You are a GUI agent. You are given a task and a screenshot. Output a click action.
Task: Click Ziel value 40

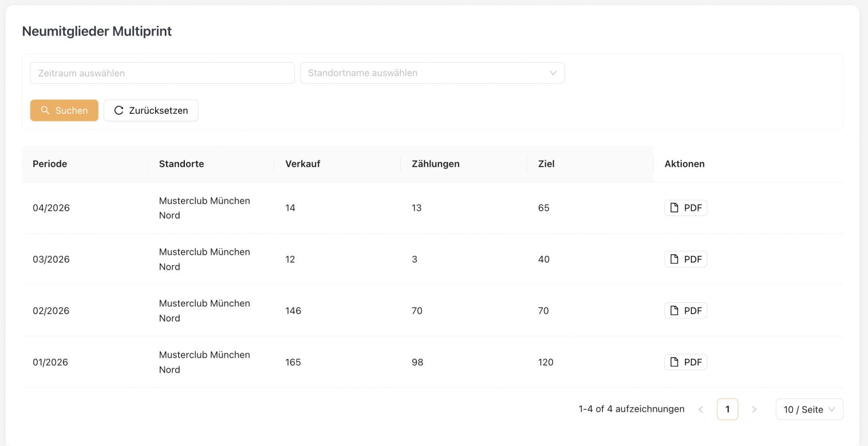pos(544,259)
